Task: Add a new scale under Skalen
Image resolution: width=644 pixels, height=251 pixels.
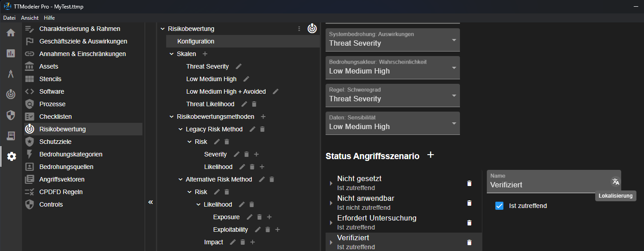Action: [205, 54]
